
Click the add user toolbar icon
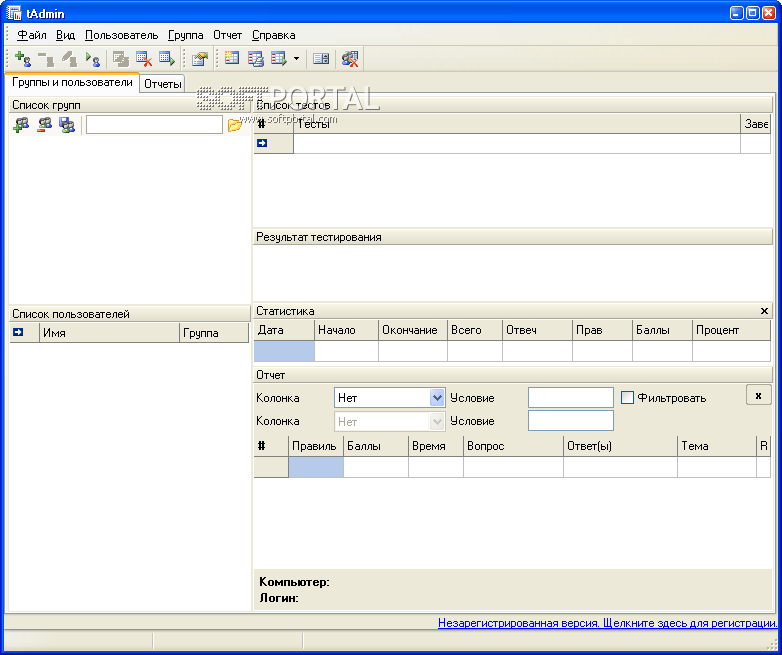[23, 59]
